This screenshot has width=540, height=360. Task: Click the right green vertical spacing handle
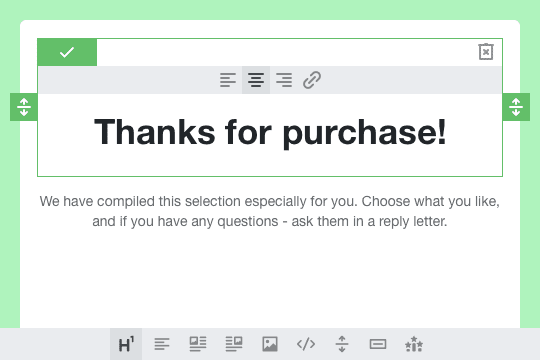coord(516,107)
